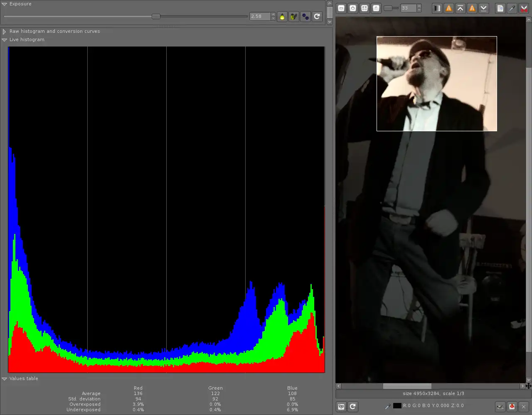This screenshot has width=532, height=415.
Task: Click the preview's horizontal scrollbar thumb
Action: pos(407,386)
